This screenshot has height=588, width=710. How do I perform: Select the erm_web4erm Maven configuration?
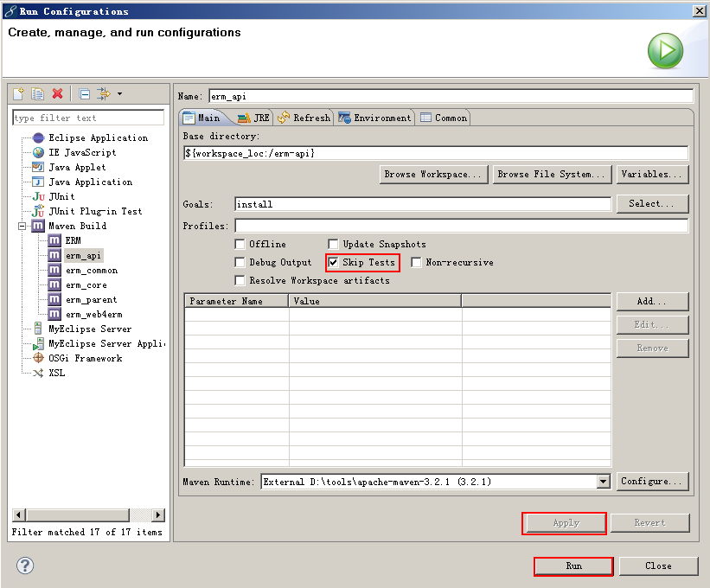tap(93, 314)
